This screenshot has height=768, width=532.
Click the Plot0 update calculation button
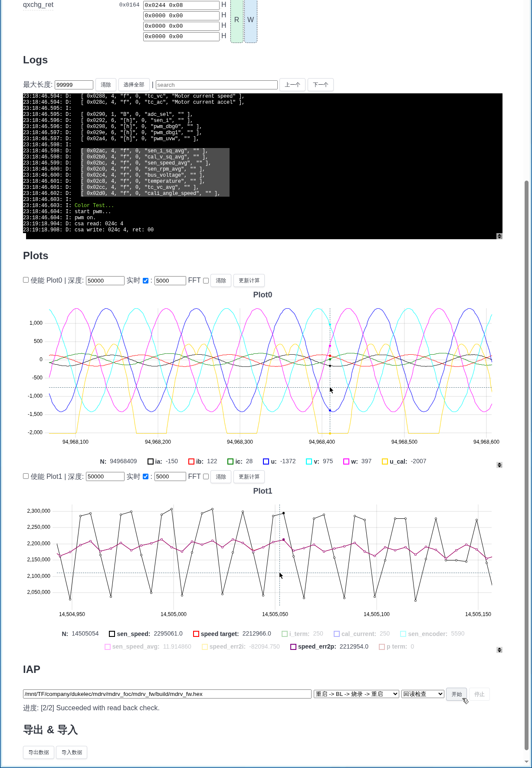(x=249, y=280)
